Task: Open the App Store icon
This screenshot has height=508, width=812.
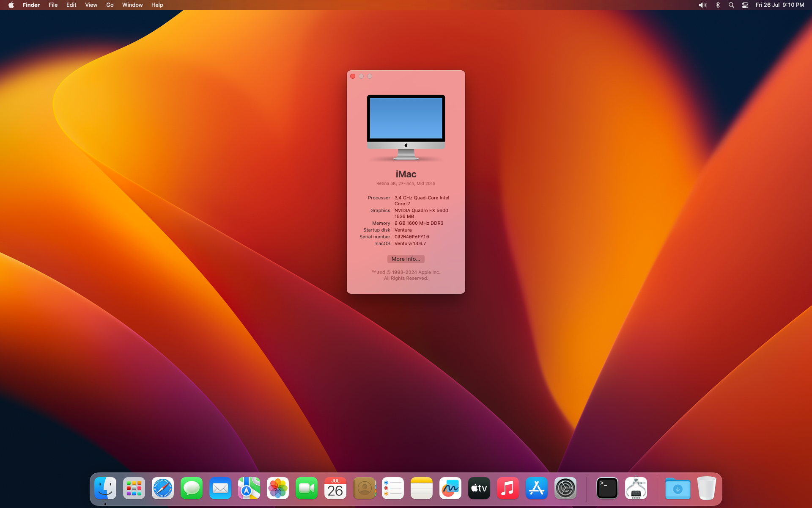Action: tap(537, 489)
